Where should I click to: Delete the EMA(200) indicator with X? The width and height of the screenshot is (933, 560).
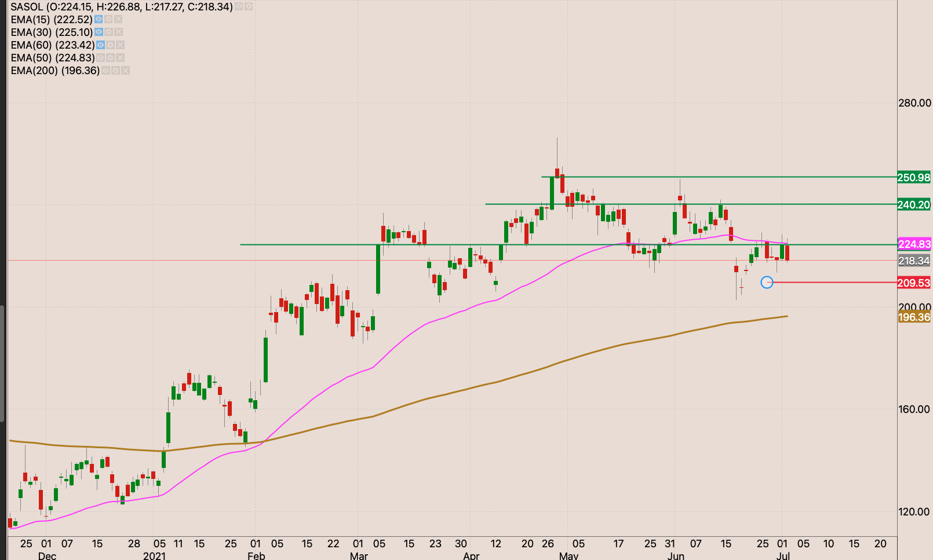coord(125,71)
